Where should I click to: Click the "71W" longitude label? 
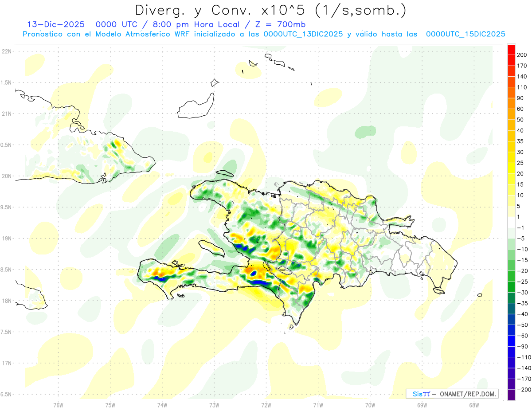pyautogui.click(x=318, y=405)
